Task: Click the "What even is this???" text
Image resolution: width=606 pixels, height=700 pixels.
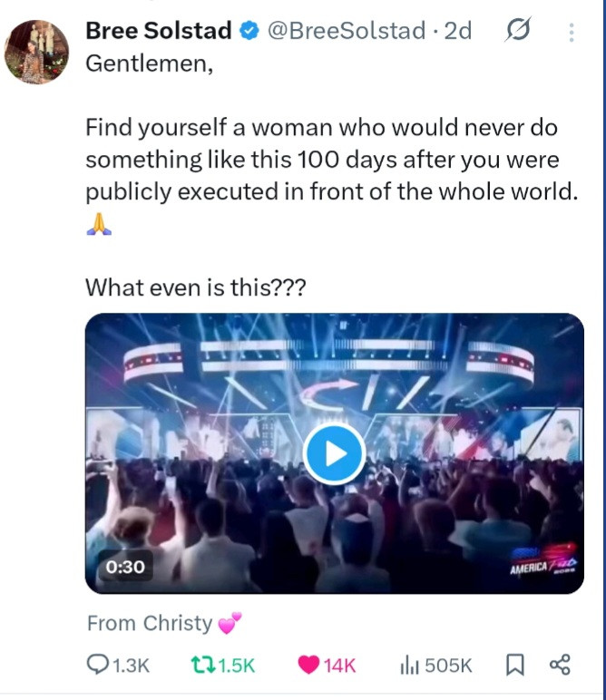Action: pos(196,287)
